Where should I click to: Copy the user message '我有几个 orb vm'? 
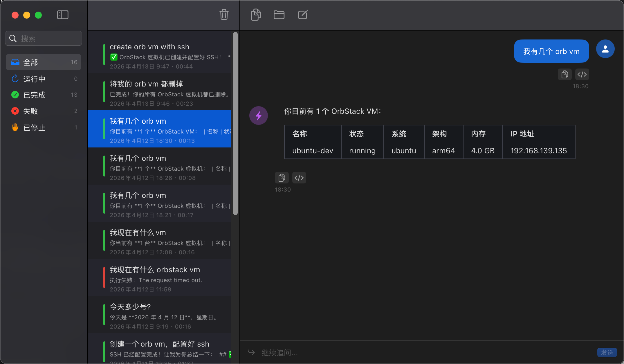coord(565,74)
